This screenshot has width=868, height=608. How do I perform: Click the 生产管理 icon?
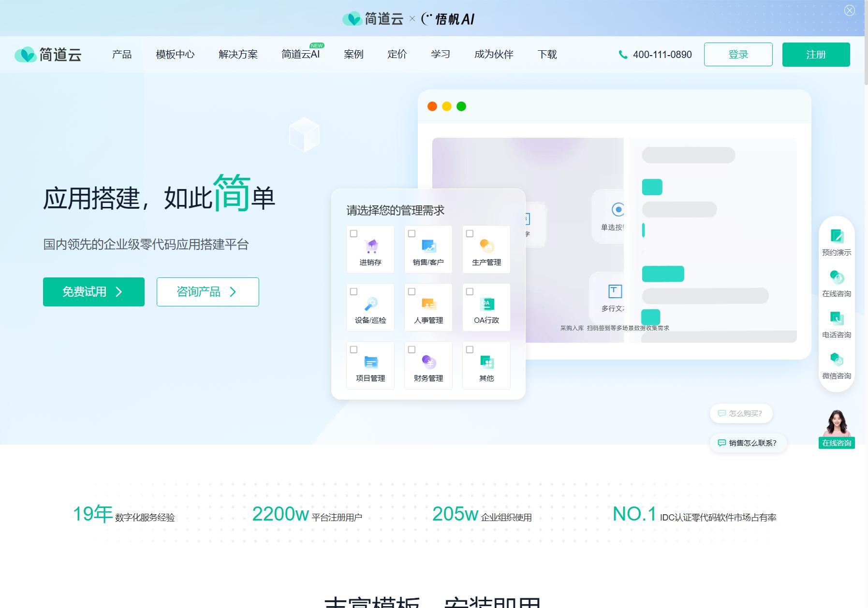(x=487, y=246)
